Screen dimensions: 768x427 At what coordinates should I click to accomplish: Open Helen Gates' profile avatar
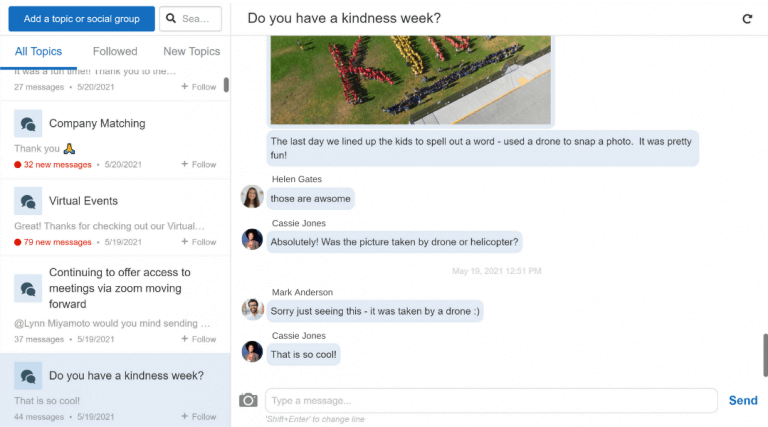click(x=252, y=197)
